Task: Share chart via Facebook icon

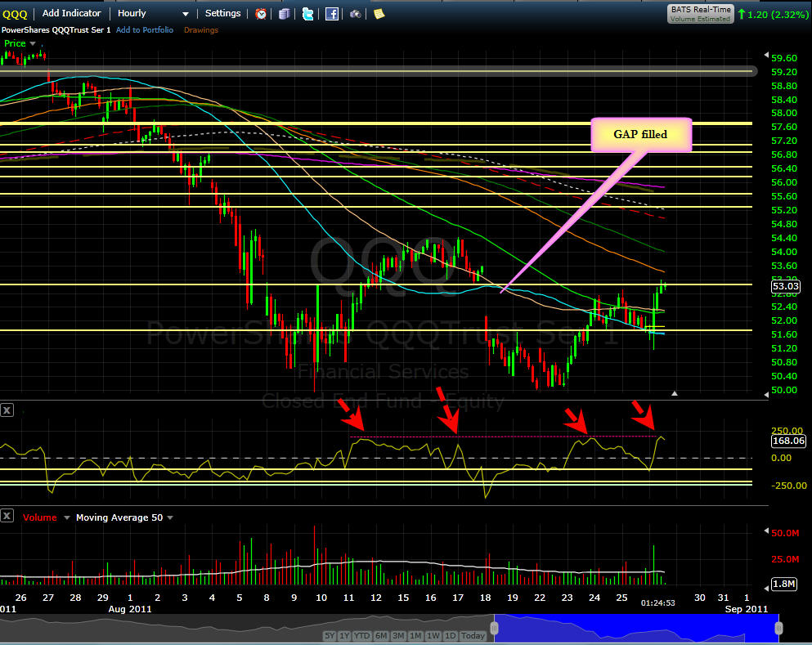Action: tap(332, 14)
